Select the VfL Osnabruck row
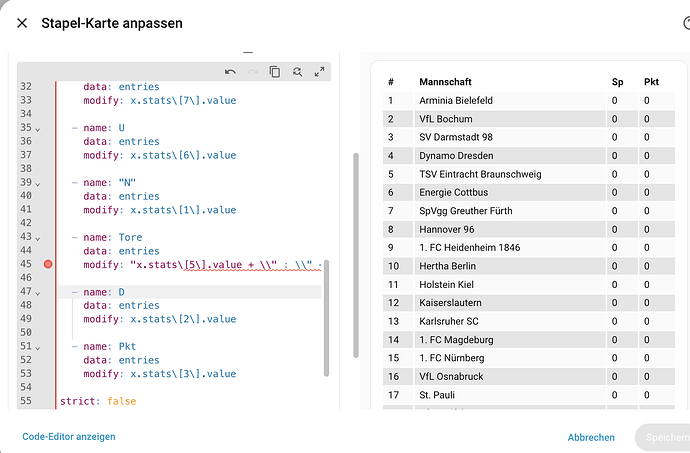This screenshot has width=690, height=453. (x=529, y=376)
